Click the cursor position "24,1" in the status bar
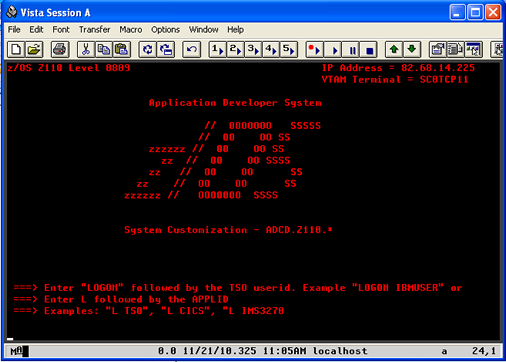506x362 pixels. pos(484,351)
